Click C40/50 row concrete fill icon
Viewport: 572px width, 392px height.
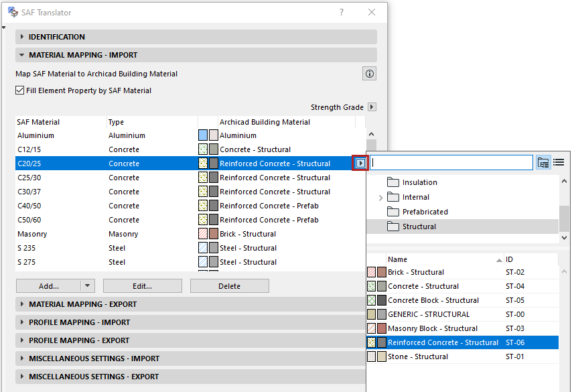click(x=203, y=206)
